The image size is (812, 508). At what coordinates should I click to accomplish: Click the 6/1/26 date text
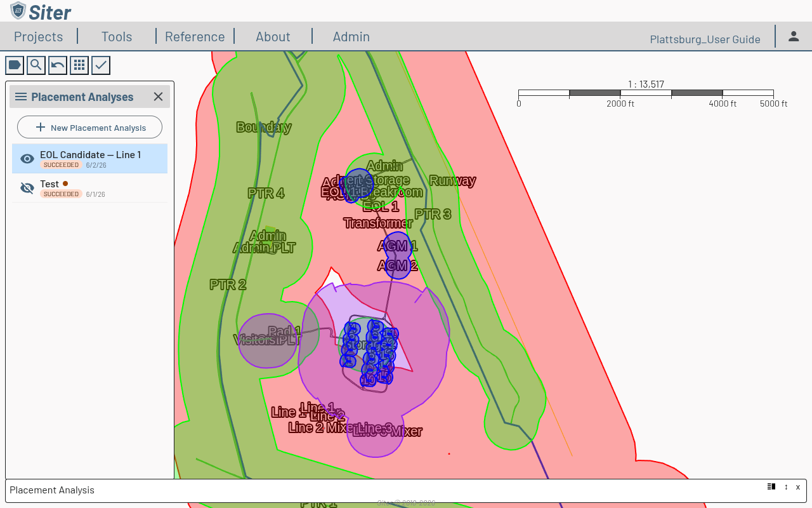[x=96, y=194]
